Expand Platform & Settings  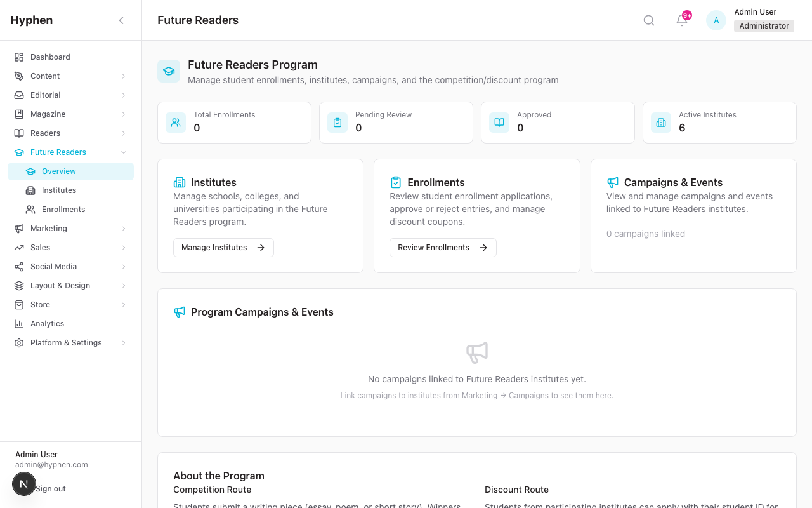(x=70, y=342)
